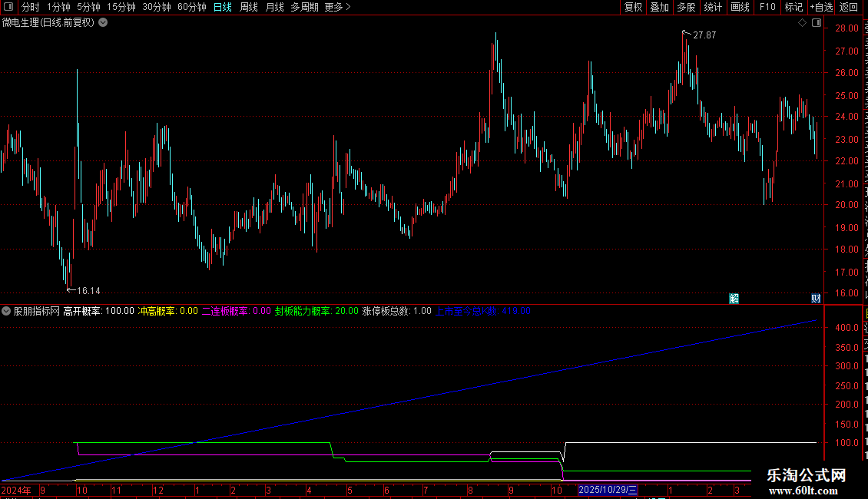Click the 2024年 label on time axis
868x499 pixels.
coord(16,490)
